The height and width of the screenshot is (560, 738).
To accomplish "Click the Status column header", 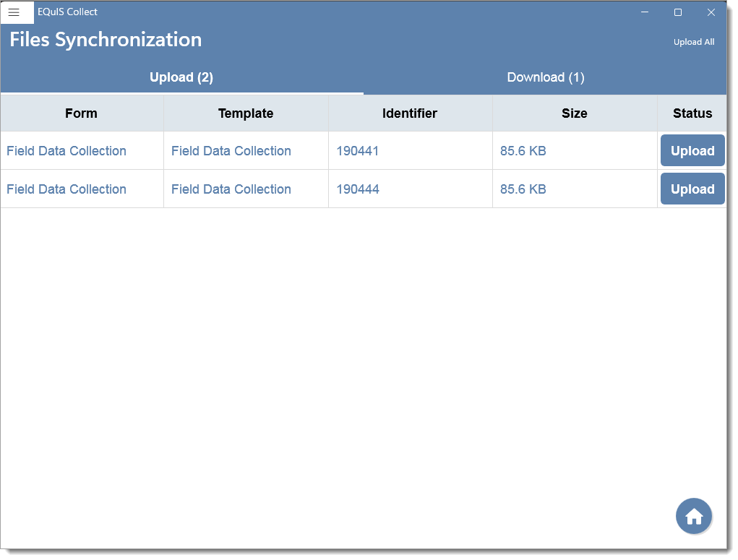I will [x=692, y=113].
